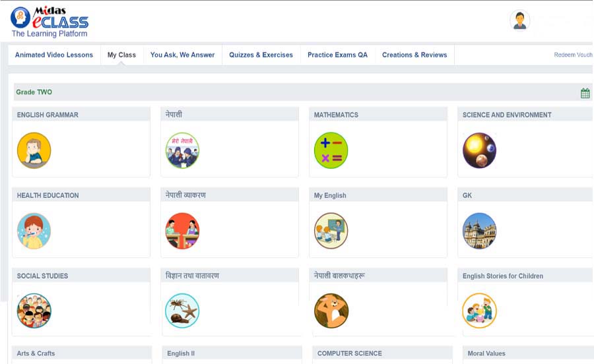Open the calendar icon beside Grade TWO

pyautogui.click(x=585, y=93)
